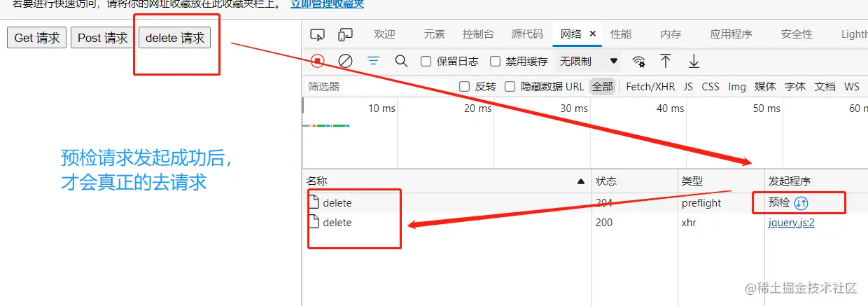This screenshot has width=868, height=306.
Task: Click status cell 200
Action: [603, 223]
